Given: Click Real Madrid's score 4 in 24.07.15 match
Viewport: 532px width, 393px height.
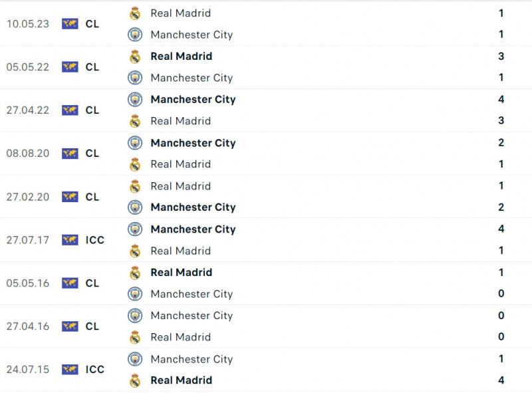Looking at the screenshot, I should click(501, 380).
